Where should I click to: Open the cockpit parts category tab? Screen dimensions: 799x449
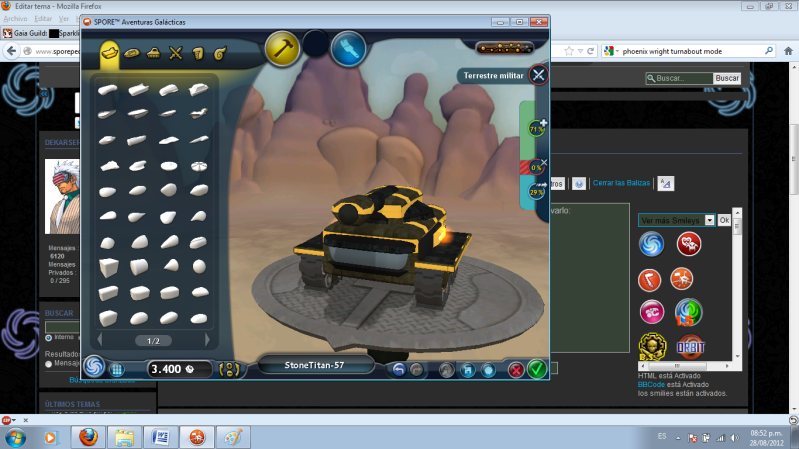click(x=131, y=52)
